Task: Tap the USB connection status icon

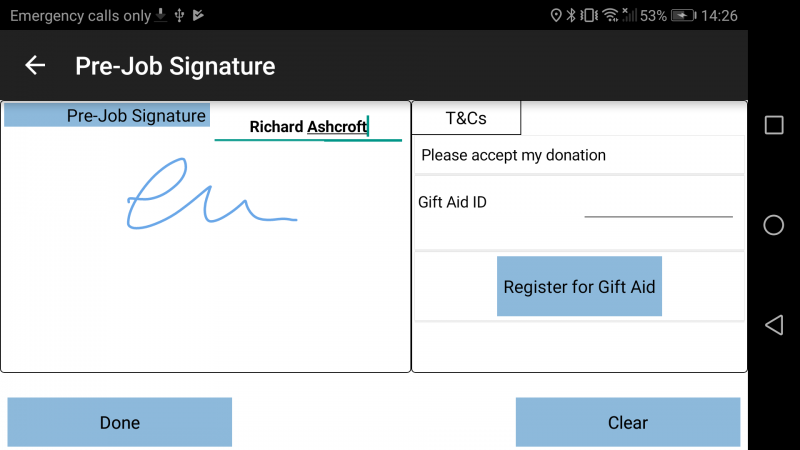Action: (x=179, y=15)
